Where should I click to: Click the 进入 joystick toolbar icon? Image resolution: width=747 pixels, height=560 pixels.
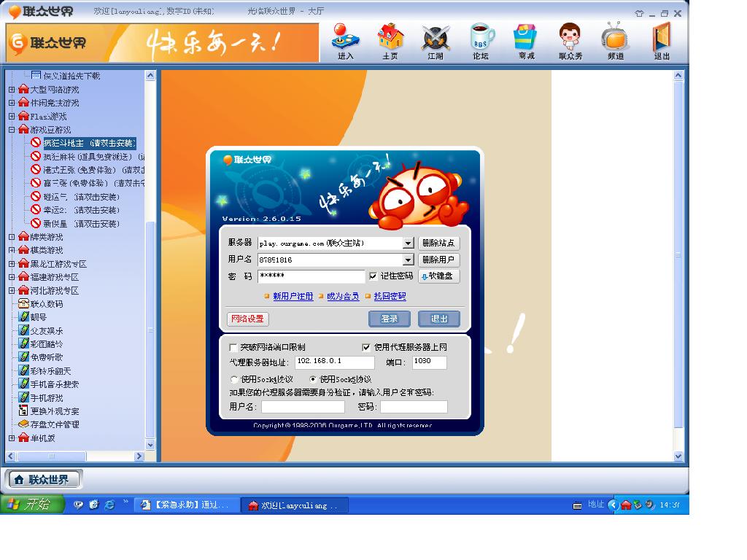(346, 42)
